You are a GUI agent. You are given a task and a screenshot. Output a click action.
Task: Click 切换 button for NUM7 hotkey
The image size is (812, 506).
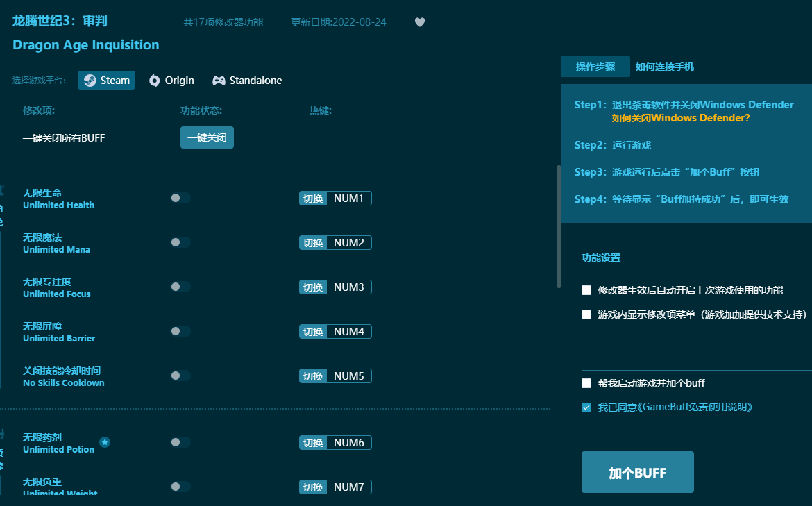click(x=313, y=487)
